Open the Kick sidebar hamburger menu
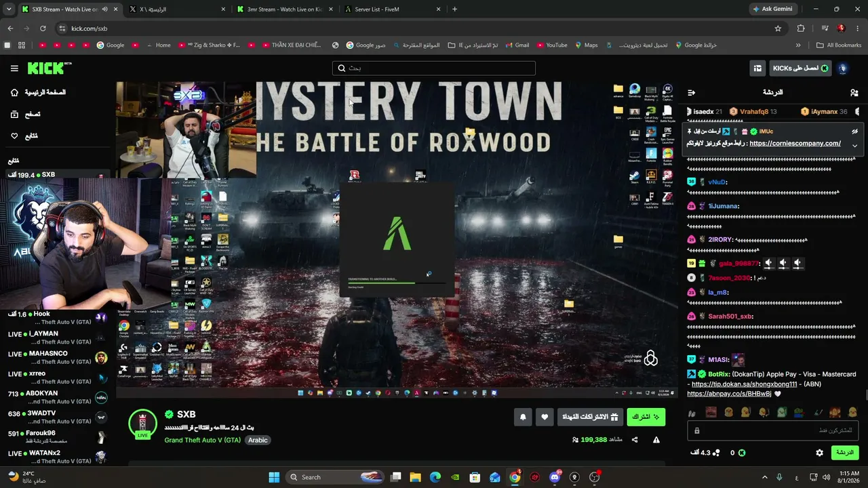The height and width of the screenshot is (488, 868). (14, 68)
